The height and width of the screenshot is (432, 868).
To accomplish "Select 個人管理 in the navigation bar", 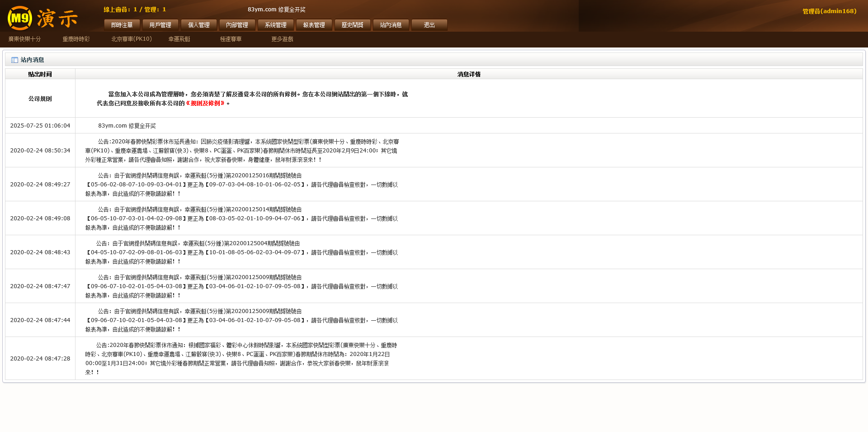I will pyautogui.click(x=199, y=25).
